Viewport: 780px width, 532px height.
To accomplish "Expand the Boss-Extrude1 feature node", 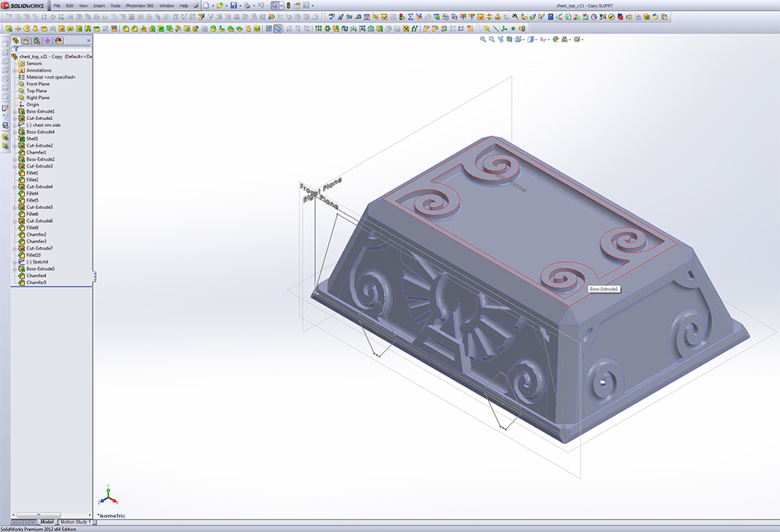I will pyautogui.click(x=14, y=112).
